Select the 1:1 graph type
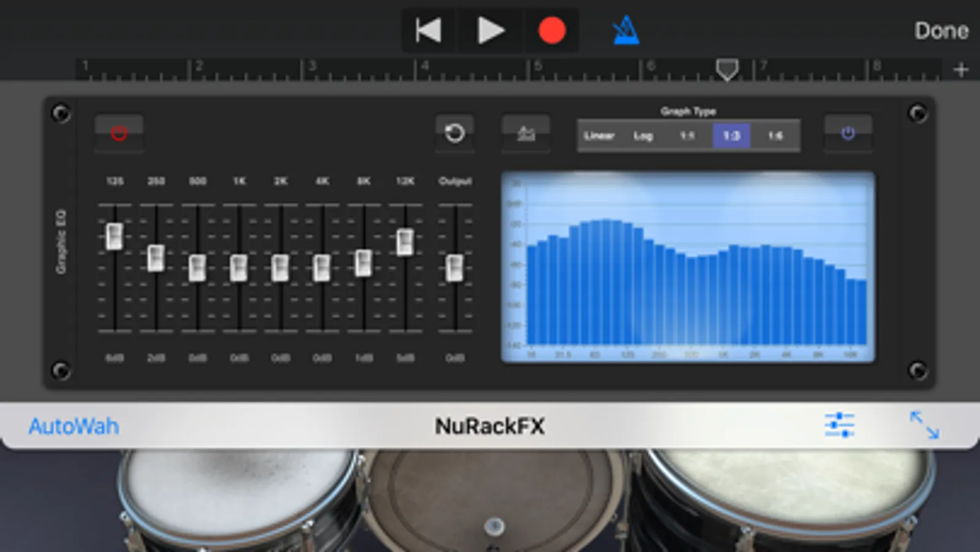 click(687, 136)
